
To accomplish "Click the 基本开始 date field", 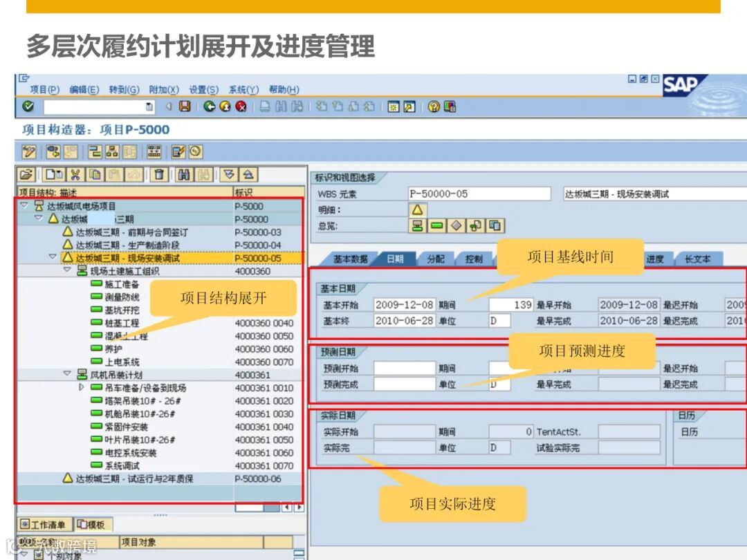I will pyautogui.click(x=404, y=305).
